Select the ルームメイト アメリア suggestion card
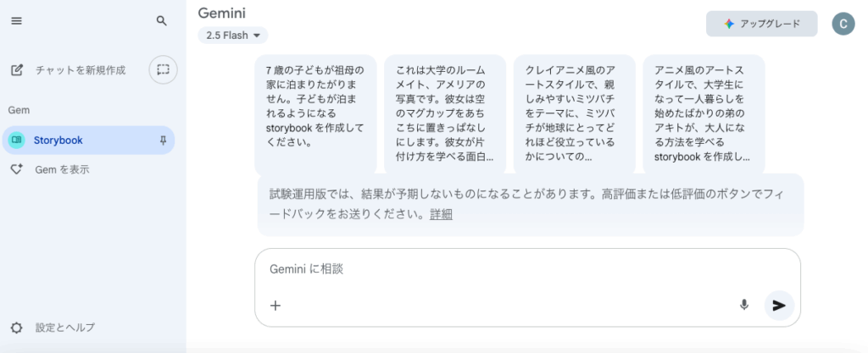 coord(445,115)
